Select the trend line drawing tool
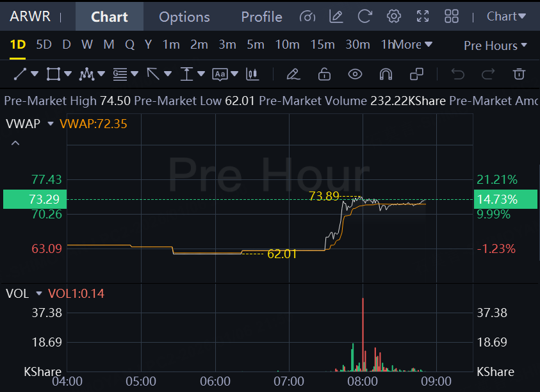The width and height of the screenshot is (540, 392). (20, 74)
